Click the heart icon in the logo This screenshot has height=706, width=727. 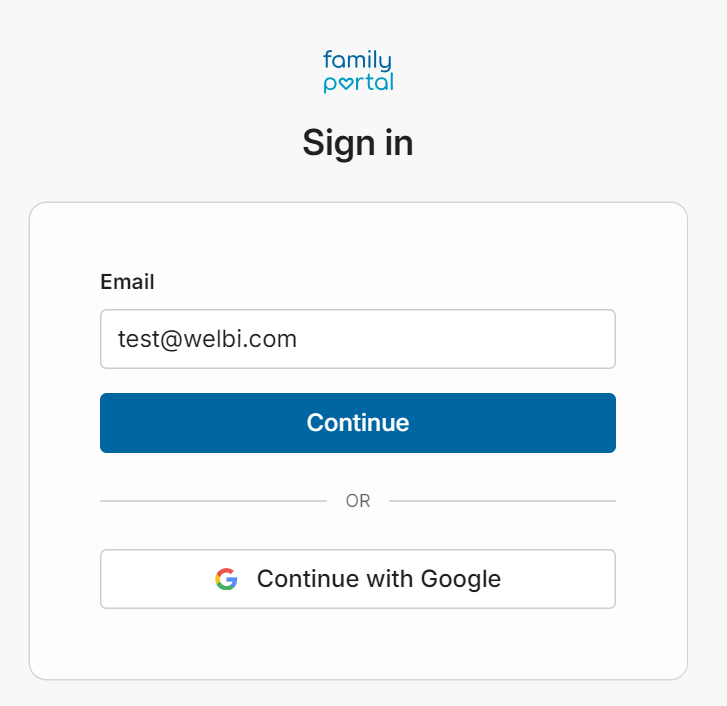pos(345,84)
